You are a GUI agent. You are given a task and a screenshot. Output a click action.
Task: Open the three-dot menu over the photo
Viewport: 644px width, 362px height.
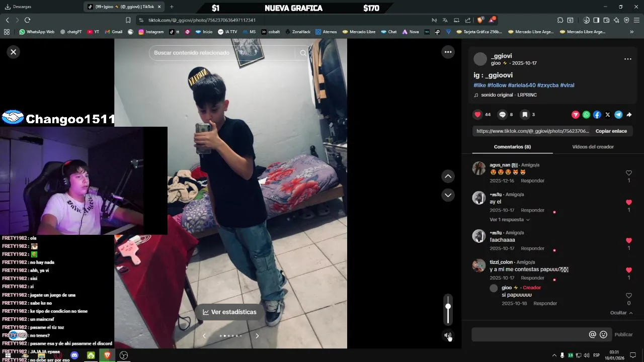point(448,52)
